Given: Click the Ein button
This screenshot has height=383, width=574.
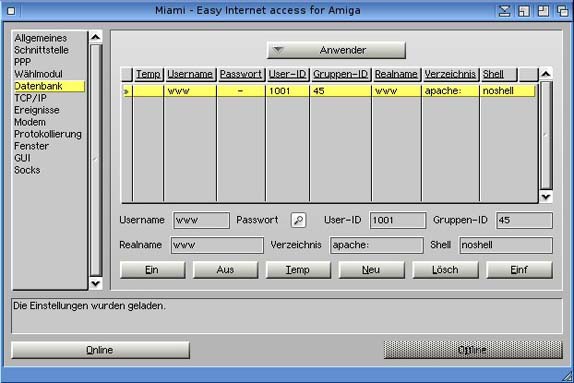Looking at the screenshot, I should pos(153,270).
